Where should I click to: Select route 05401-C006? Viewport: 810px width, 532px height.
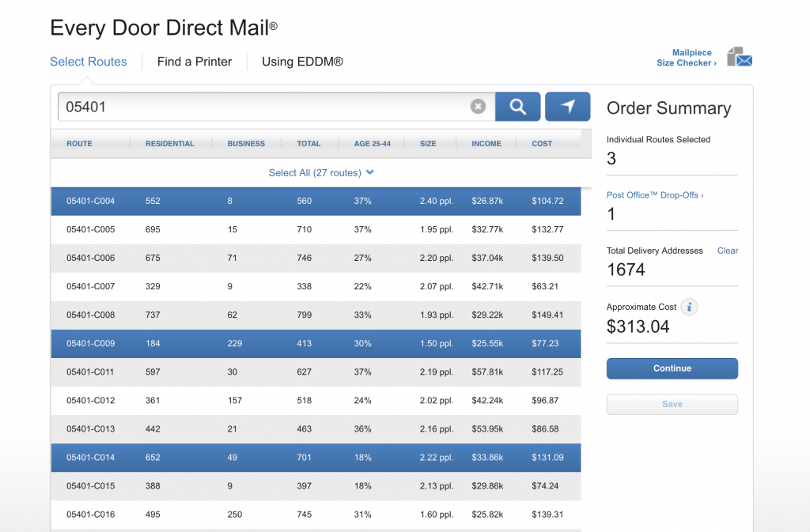(x=316, y=258)
